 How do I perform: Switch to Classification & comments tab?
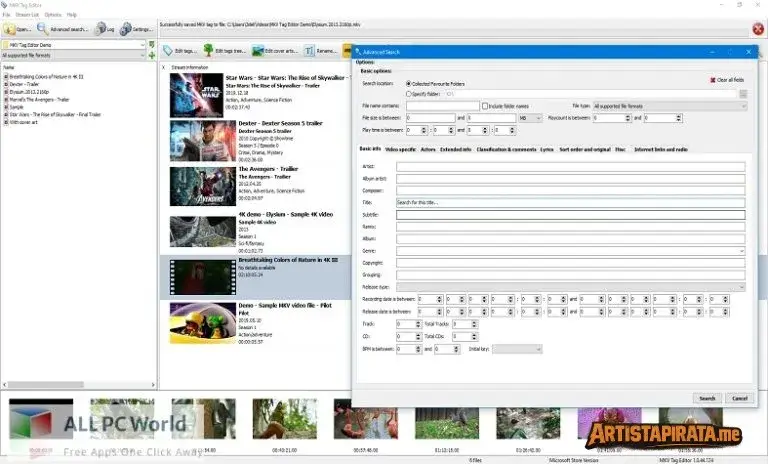506,149
